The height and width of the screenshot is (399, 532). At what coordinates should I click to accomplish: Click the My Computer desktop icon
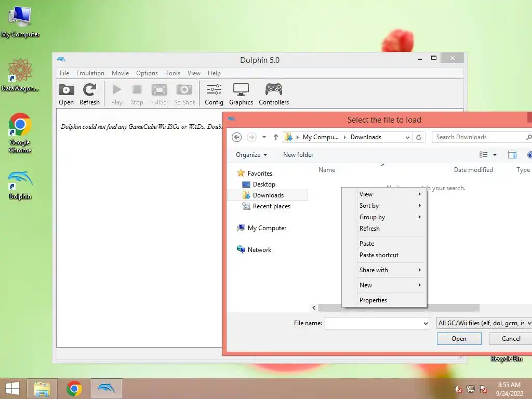pyautogui.click(x=20, y=21)
